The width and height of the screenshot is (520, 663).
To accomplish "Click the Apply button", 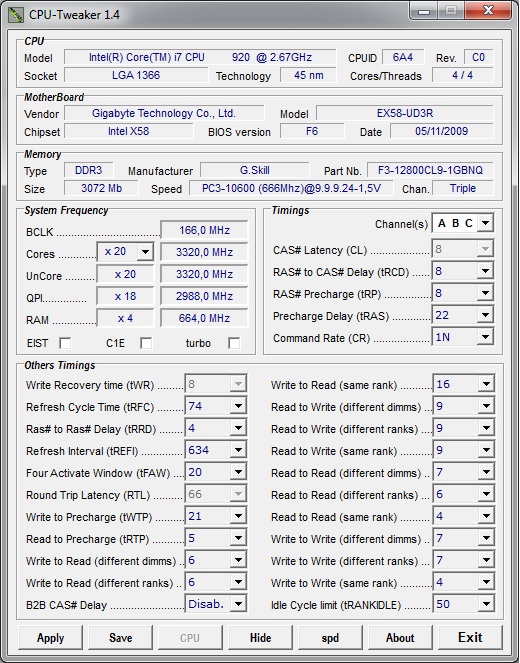I will point(50,638).
